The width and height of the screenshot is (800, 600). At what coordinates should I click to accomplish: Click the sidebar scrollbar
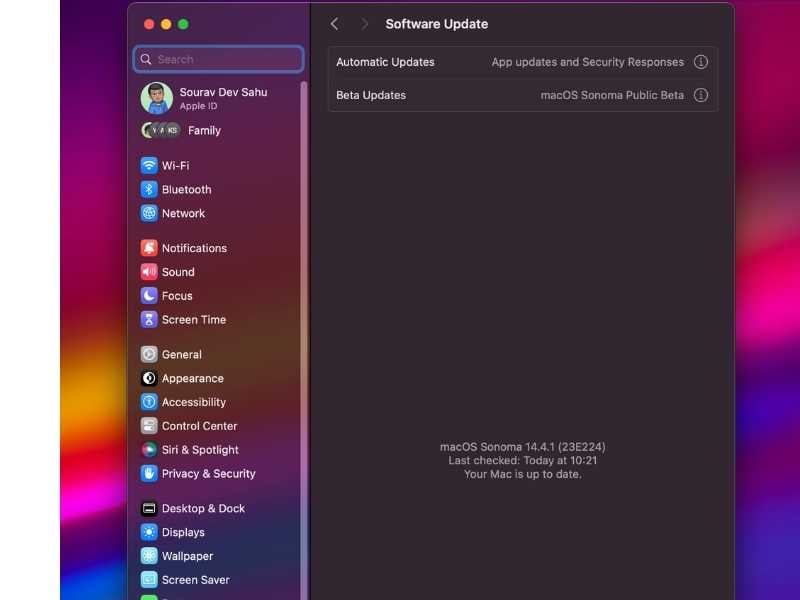[304, 340]
